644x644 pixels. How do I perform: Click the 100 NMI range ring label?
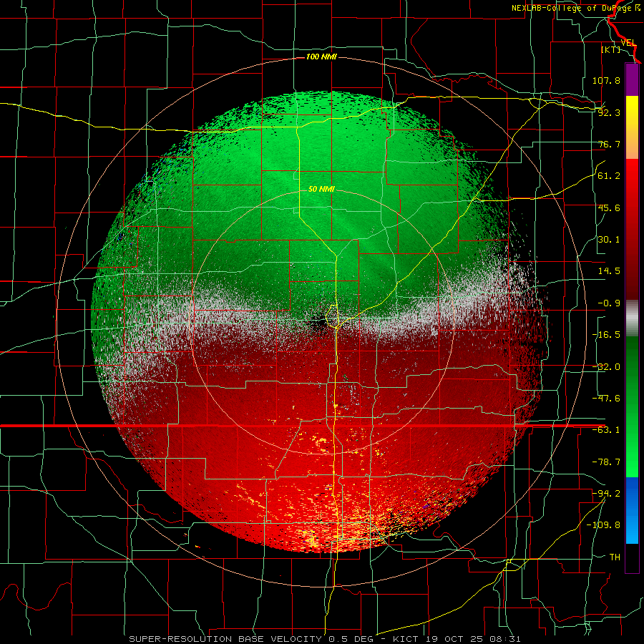(321, 57)
